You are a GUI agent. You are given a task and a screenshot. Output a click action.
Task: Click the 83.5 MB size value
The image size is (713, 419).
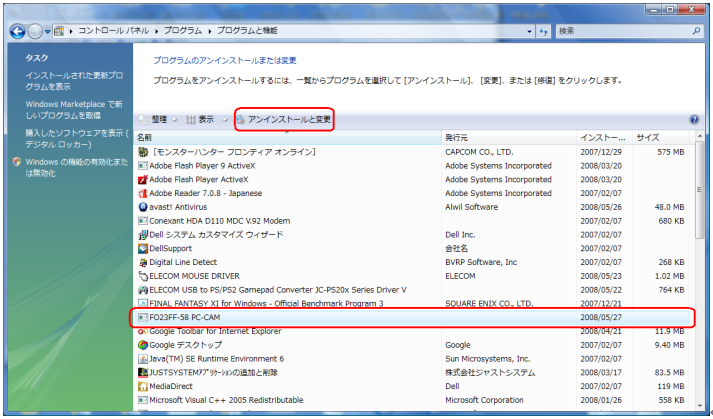[x=670, y=373]
